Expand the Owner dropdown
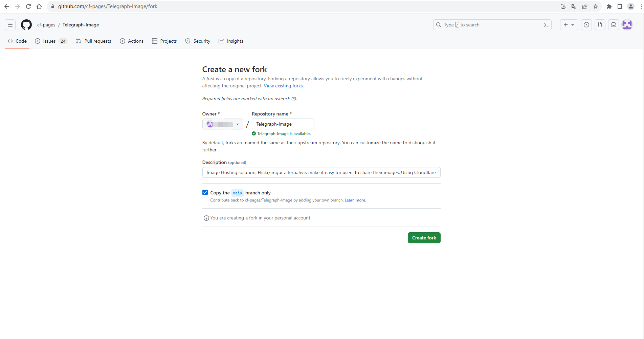The width and height of the screenshot is (644, 339). [223, 124]
